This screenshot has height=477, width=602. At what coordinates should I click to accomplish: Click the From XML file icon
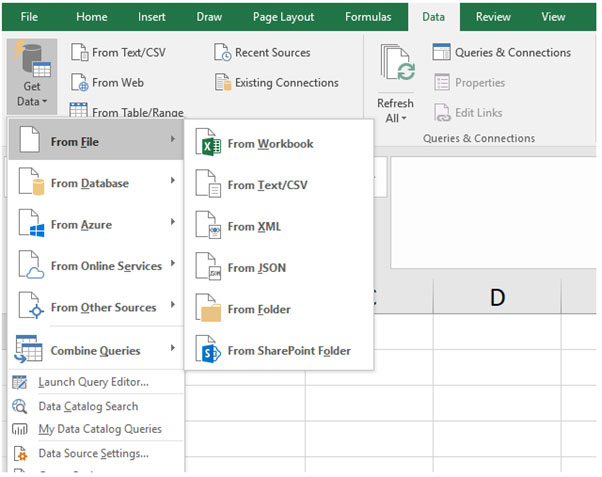(208, 225)
